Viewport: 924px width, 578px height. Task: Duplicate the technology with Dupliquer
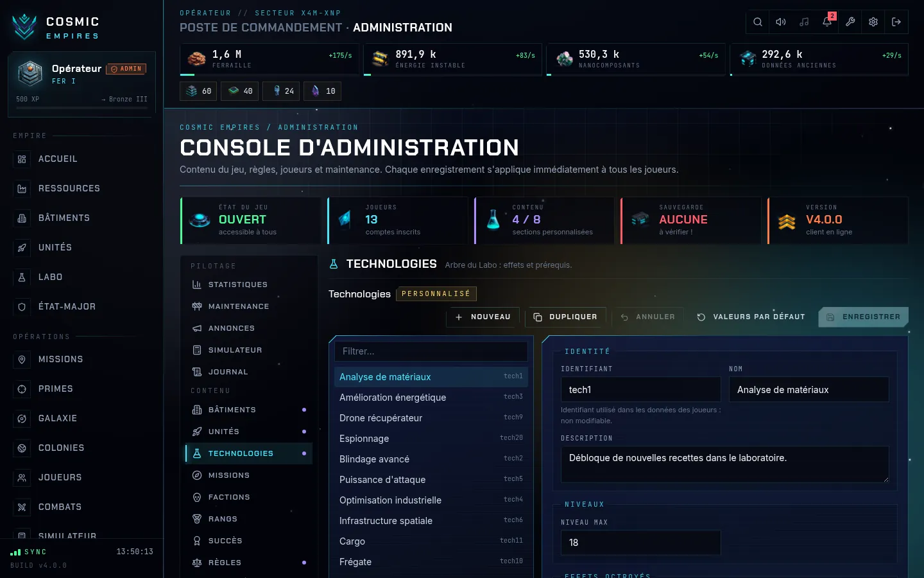point(565,317)
